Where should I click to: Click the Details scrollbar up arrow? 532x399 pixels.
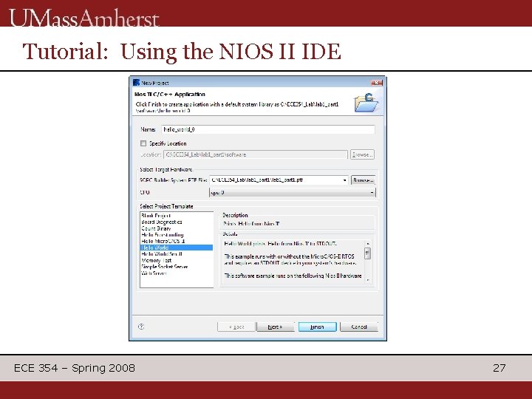point(367,244)
